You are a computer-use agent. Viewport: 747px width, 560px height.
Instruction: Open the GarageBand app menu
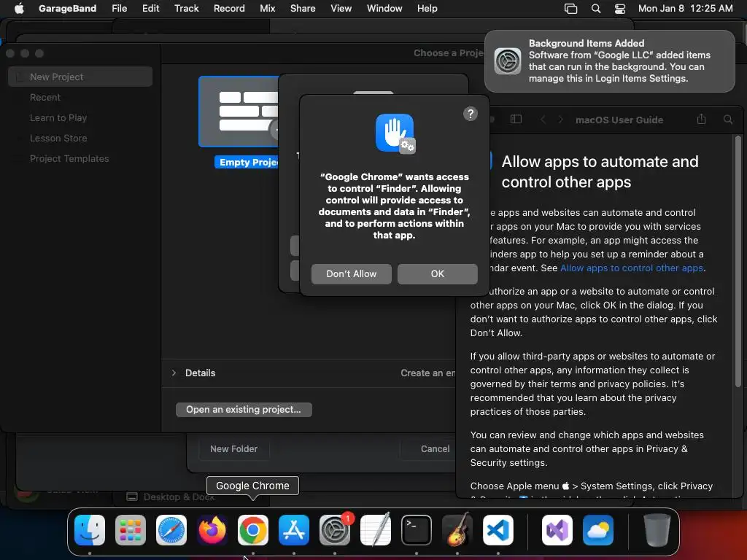(x=67, y=9)
